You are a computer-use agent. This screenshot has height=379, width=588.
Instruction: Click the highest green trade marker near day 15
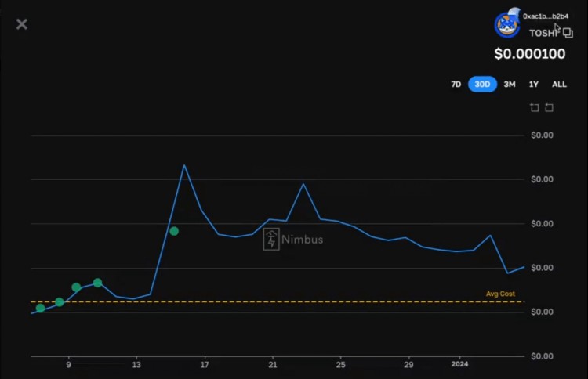point(174,231)
